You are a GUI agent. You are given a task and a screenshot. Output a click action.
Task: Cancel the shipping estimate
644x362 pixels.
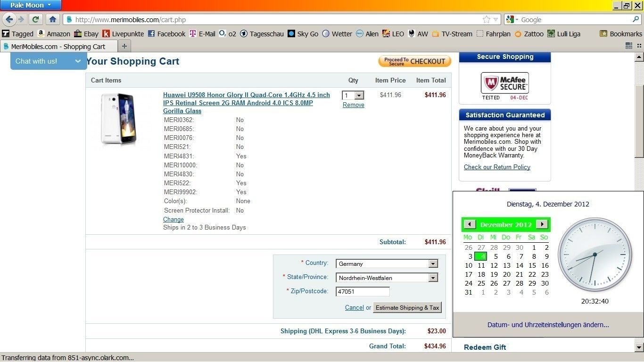[x=355, y=307]
